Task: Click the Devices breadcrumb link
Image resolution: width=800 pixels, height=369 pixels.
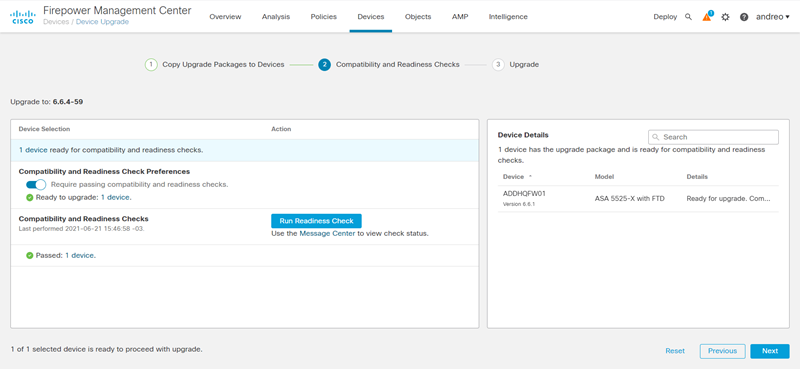Action: (56, 22)
